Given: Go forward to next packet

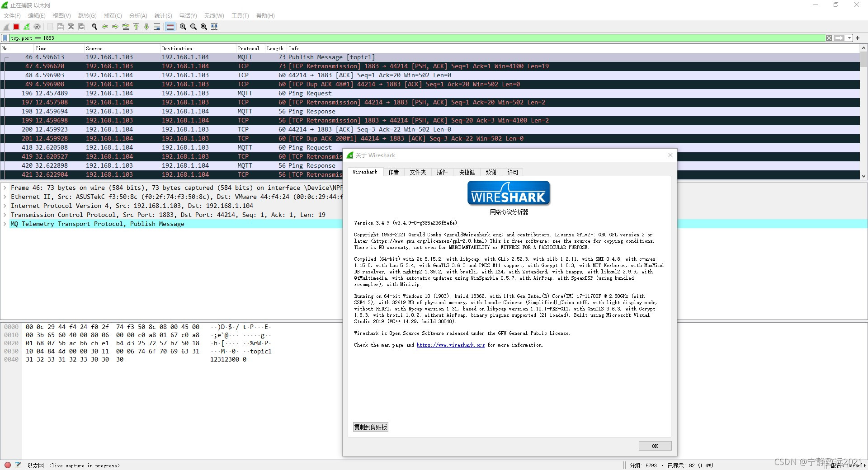Looking at the screenshot, I should point(115,27).
